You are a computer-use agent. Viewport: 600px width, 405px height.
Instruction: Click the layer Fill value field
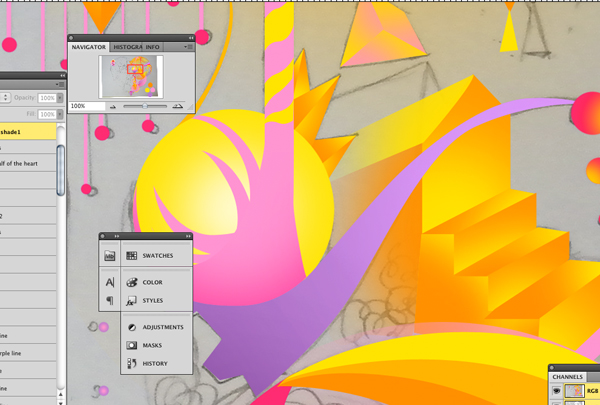(x=47, y=114)
